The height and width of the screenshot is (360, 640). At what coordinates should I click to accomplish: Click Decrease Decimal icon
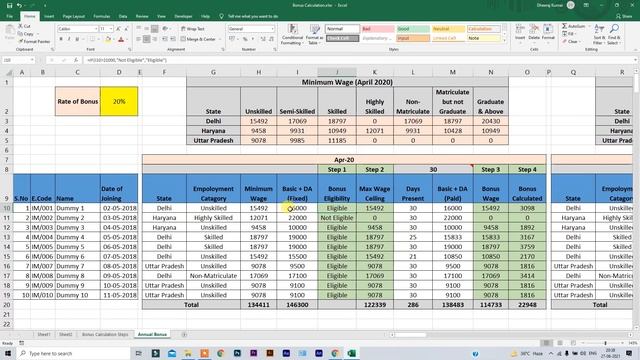[x=271, y=39]
